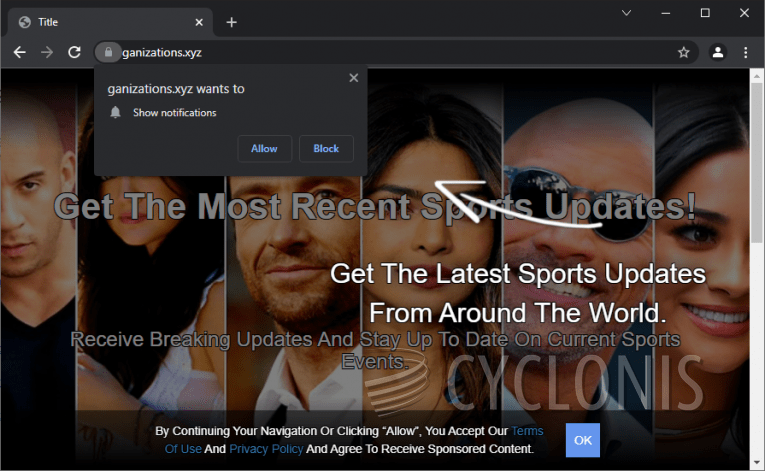Close the 'Title' tab
This screenshot has width=765, height=471.
click(199, 21)
